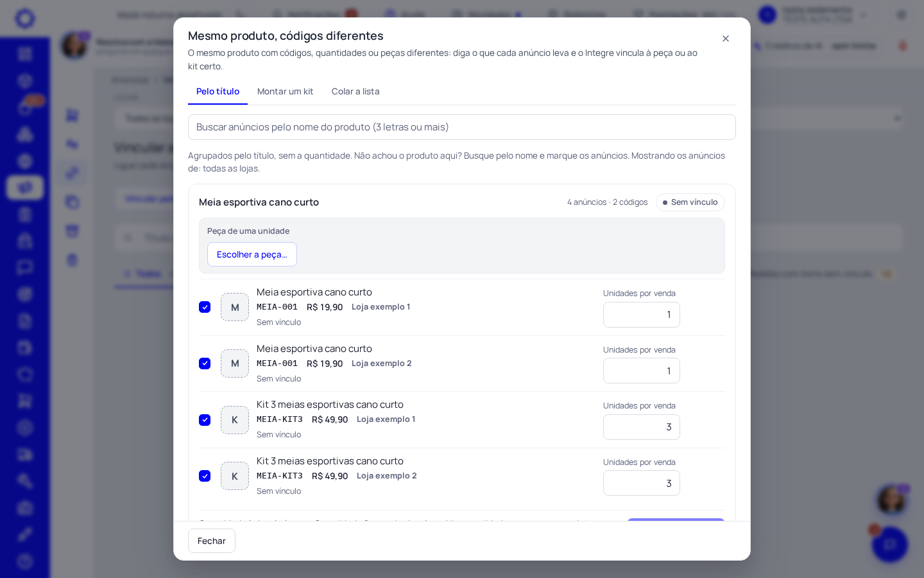Viewport: 924px width, 578px height.
Task: Uncheck MEIA-001 Loja exemplo 1 listing
Action: click(205, 307)
